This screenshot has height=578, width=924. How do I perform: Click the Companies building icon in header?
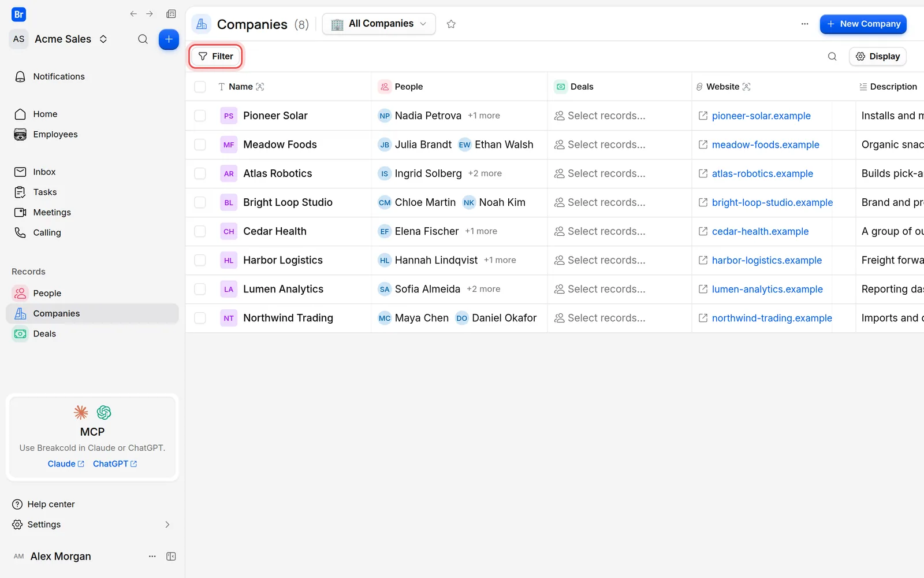(202, 24)
